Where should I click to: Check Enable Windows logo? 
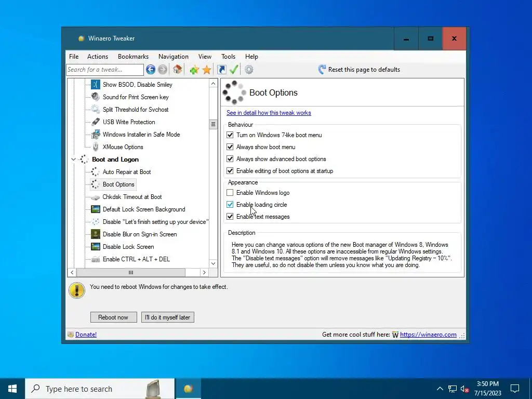pos(230,192)
